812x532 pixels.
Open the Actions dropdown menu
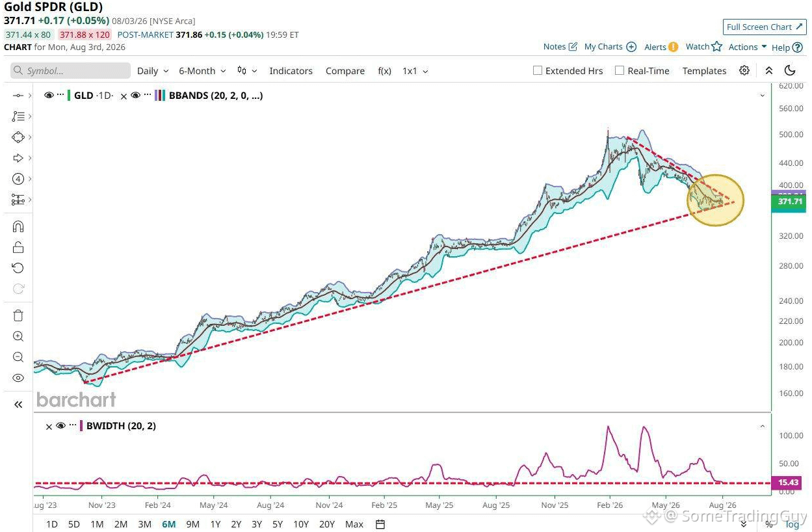pos(748,47)
